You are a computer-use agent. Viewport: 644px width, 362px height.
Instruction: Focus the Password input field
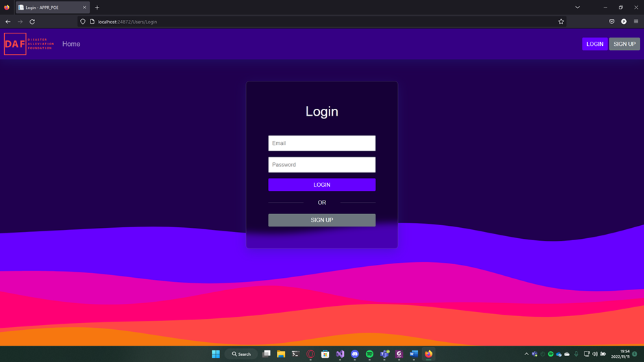point(321,165)
